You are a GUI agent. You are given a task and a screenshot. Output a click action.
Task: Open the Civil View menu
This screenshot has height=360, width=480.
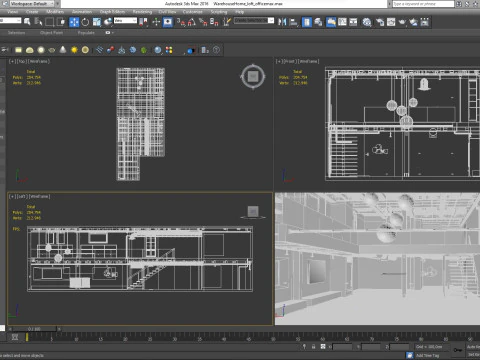pyautogui.click(x=167, y=12)
